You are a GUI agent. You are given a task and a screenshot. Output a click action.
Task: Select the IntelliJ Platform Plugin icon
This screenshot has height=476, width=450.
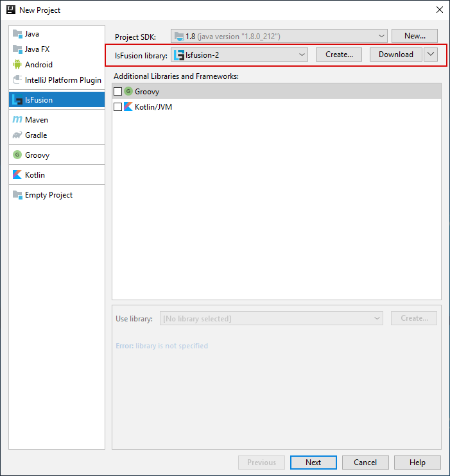click(17, 80)
